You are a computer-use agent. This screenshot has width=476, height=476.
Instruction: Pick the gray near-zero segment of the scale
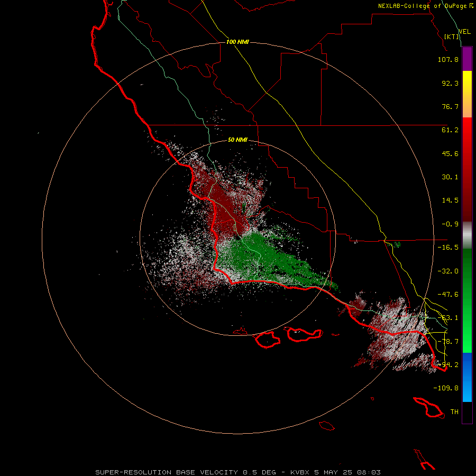coord(467,235)
